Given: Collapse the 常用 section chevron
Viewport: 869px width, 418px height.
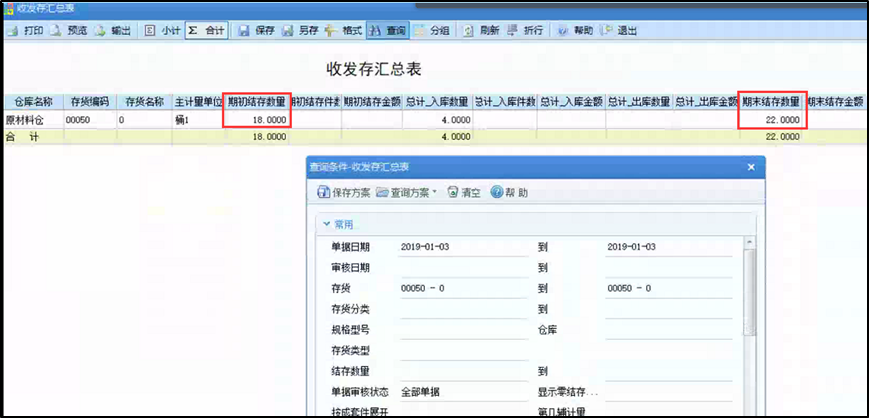Looking at the screenshot, I should click(x=326, y=225).
